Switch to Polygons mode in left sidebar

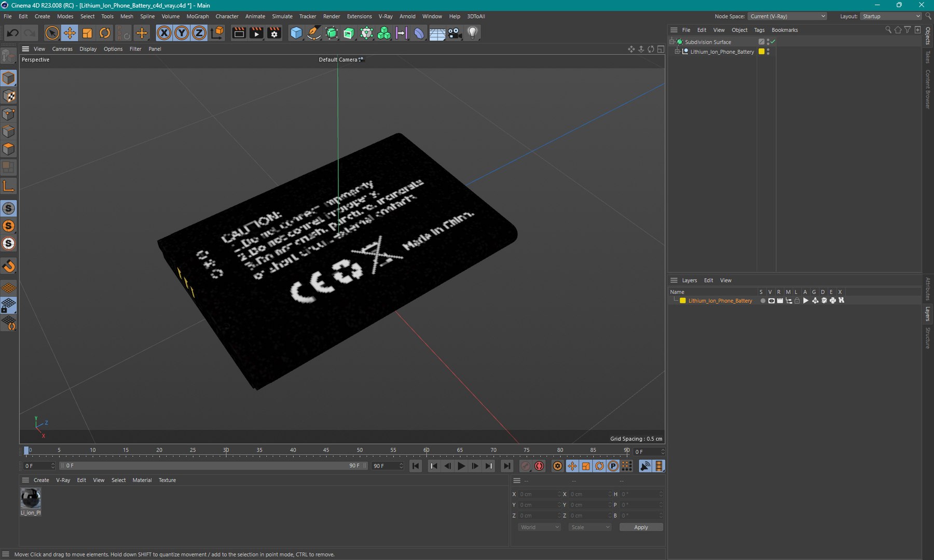pyautogui.click(x=9, y=149)
